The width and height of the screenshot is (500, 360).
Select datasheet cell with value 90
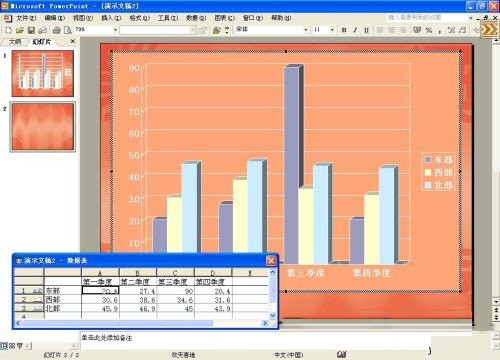175,291
